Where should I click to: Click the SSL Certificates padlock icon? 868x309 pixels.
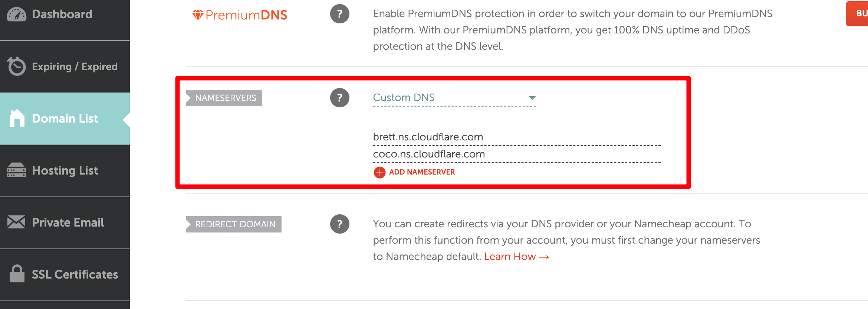point(17,274)
